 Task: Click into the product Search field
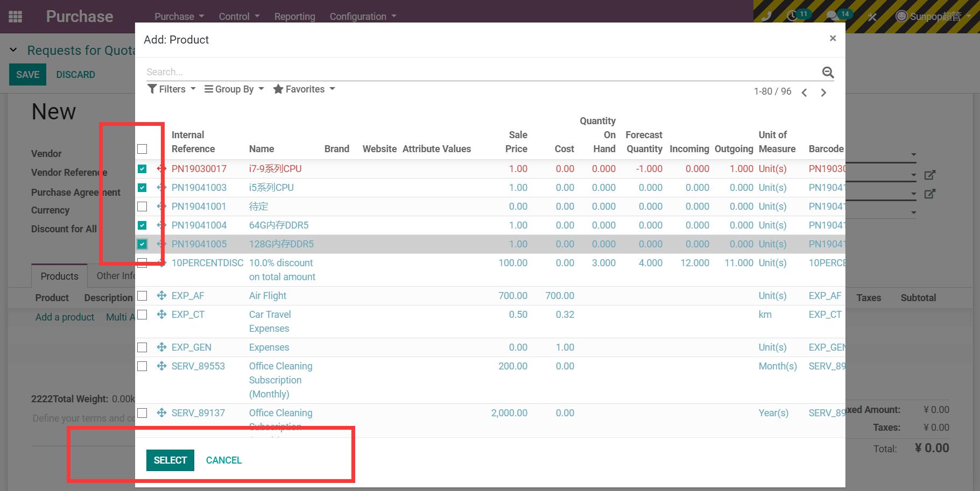coord(482,72)
